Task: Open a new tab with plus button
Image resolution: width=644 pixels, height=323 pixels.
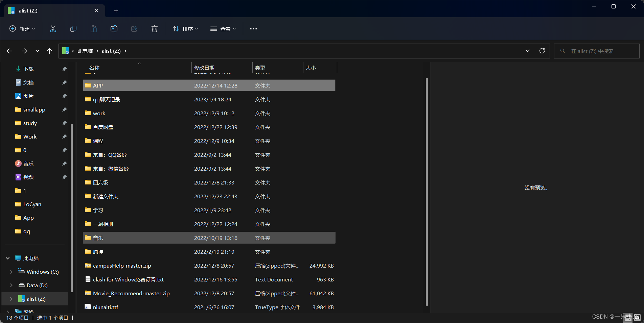Action: pyautogui.click(x=116, y=11)
